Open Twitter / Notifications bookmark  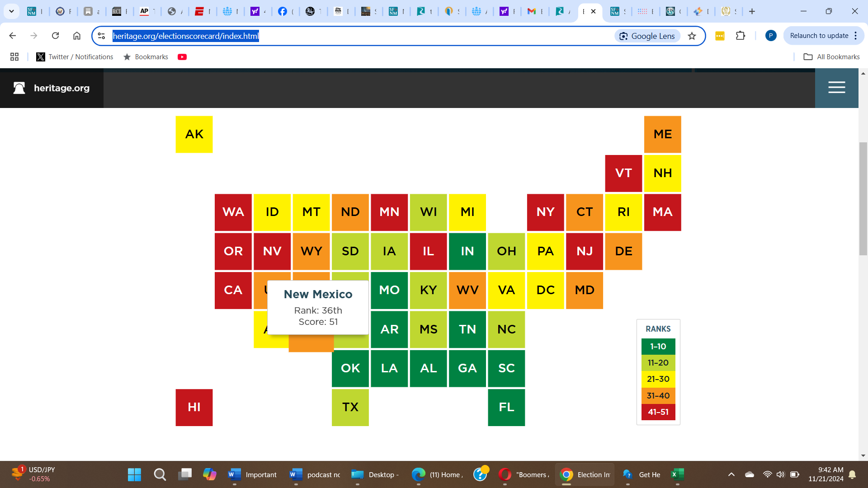tap(75, 57)
